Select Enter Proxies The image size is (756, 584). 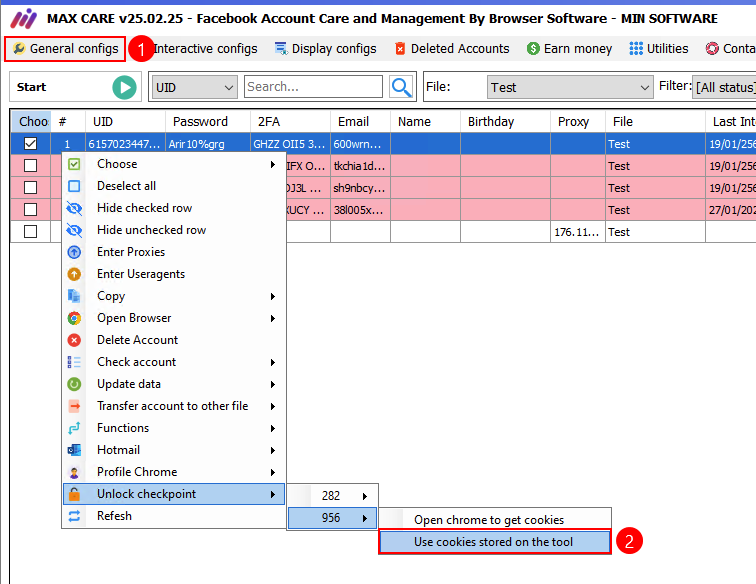coord(174,252)
